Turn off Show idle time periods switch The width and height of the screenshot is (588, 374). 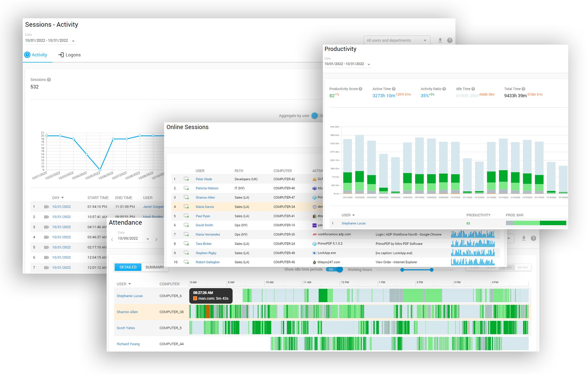334,269
